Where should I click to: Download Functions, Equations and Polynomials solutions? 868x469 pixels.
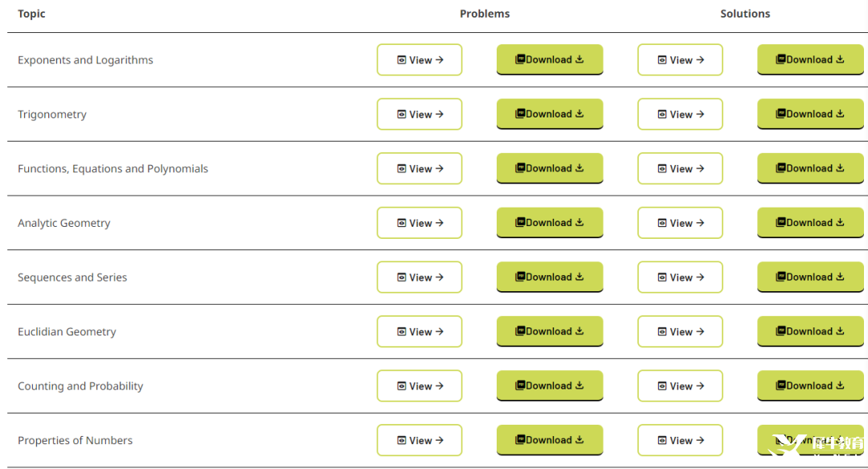(x=810, y=168)
